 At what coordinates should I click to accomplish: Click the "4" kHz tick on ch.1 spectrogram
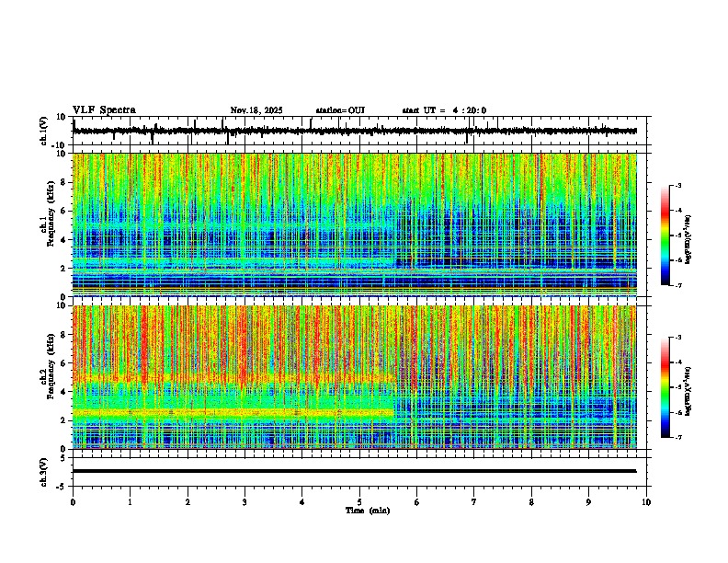64,240
